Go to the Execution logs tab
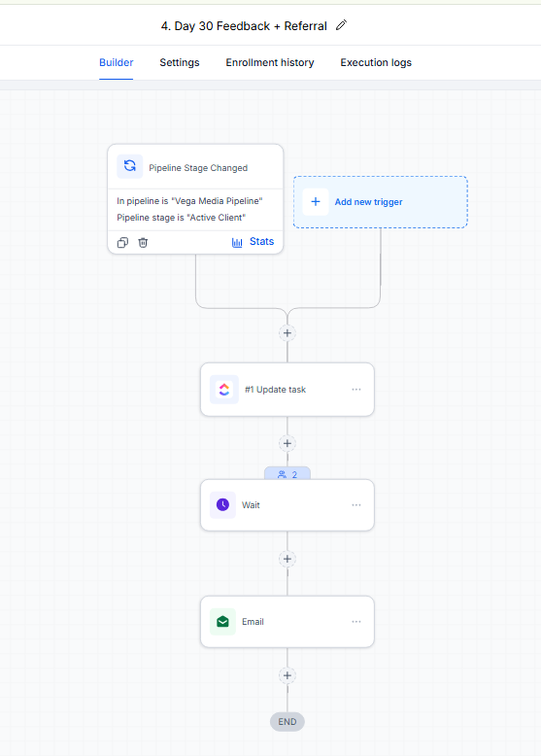This screenshot has width=541, height=756. click(x=376, y=62)
